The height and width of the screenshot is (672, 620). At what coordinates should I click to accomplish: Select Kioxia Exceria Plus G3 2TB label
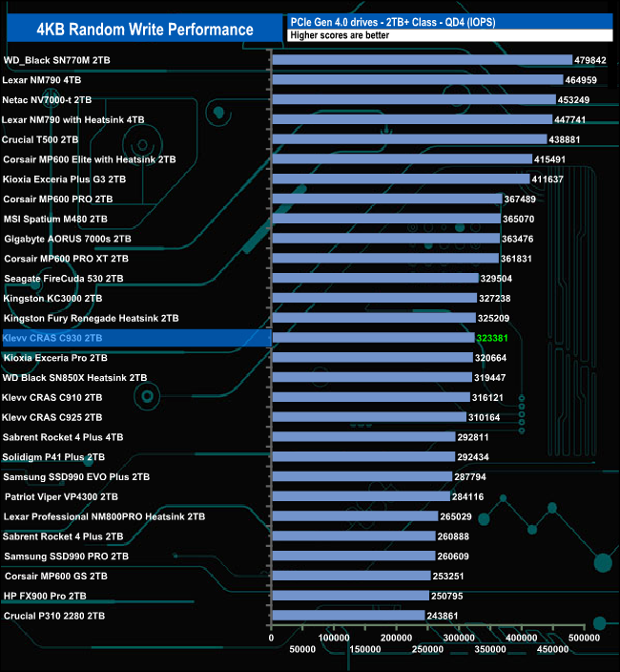pos(64,179)
